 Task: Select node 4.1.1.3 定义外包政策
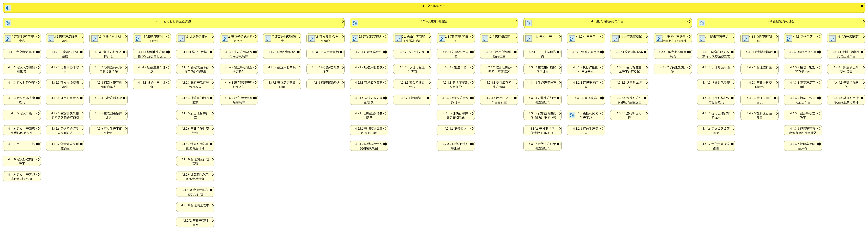[22, 84]
